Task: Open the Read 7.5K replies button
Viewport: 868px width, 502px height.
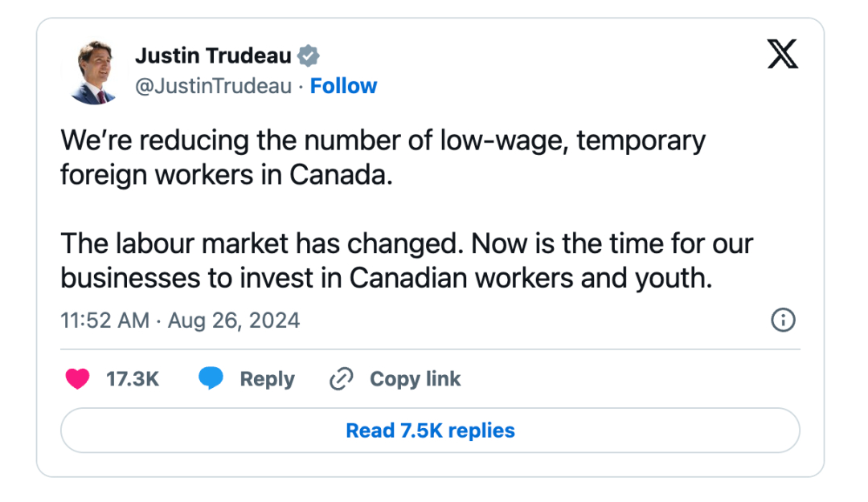Action: click(430, 431)
